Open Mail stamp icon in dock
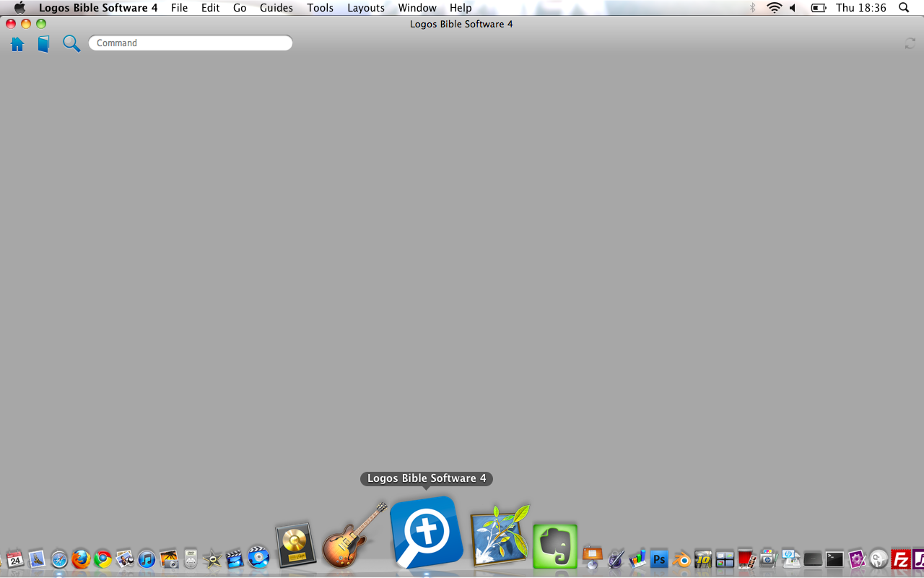 click(37, 558)
